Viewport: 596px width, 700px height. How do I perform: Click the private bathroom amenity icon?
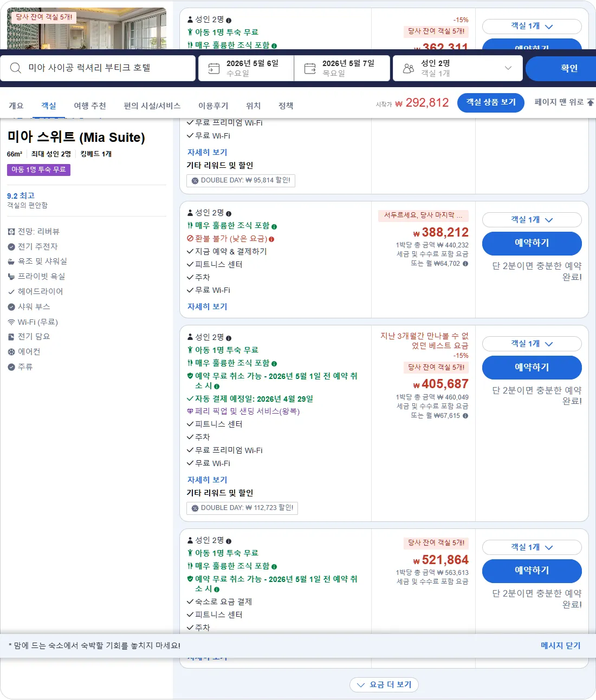click(x=11, y=277)
